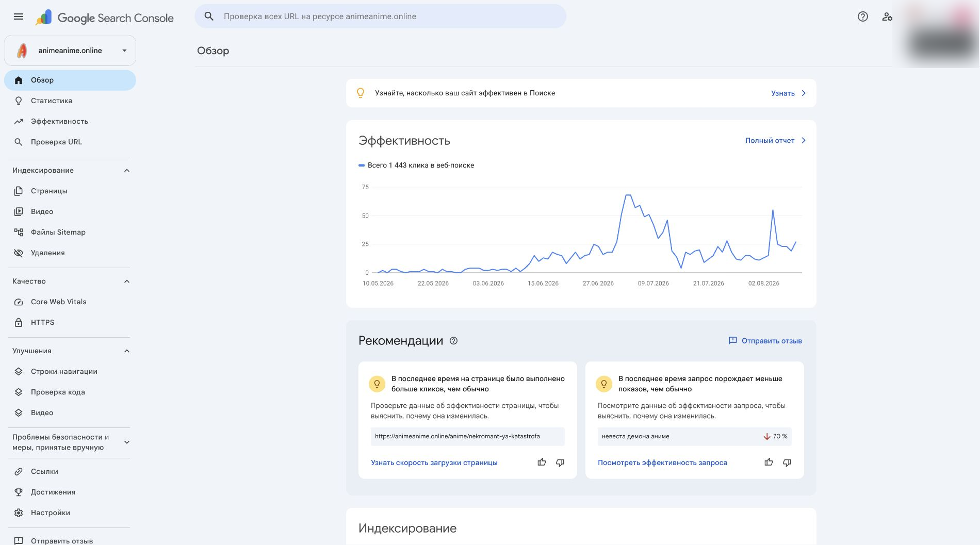Click Отправить отзыв in Рекомендации card
Screen dimensions: 980x545
(x=765, y=341)
